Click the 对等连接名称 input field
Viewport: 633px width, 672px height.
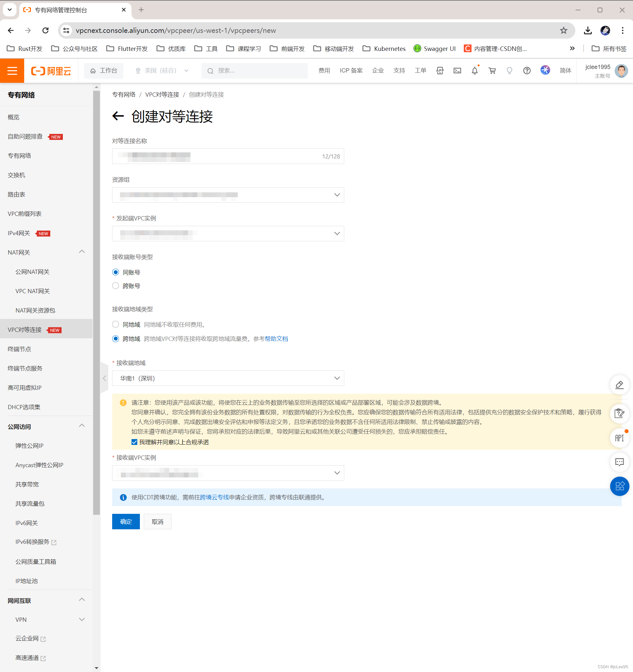coord(228,156)
